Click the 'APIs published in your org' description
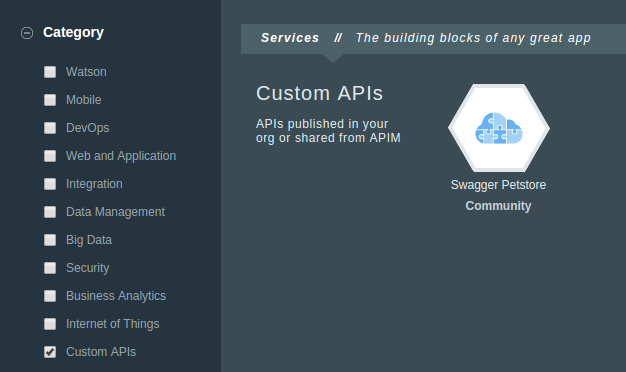Screen dimensions: 626x372 click(328, 131)
